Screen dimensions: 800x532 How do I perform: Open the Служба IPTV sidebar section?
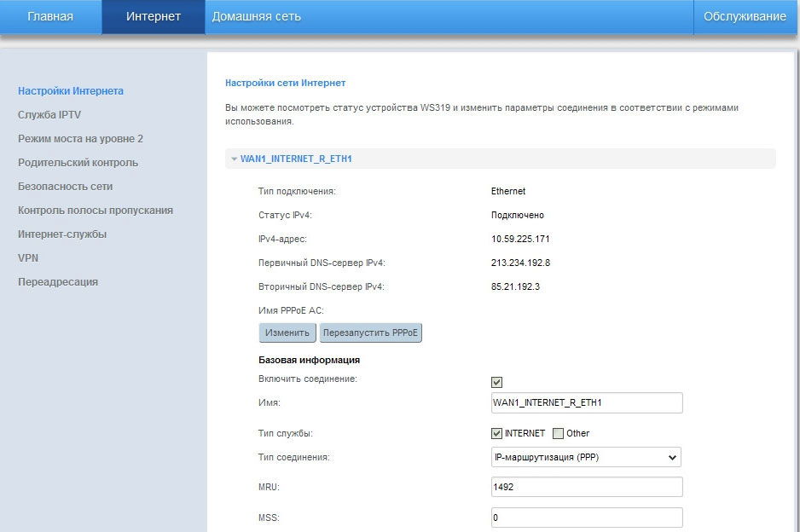coord(49,115)
